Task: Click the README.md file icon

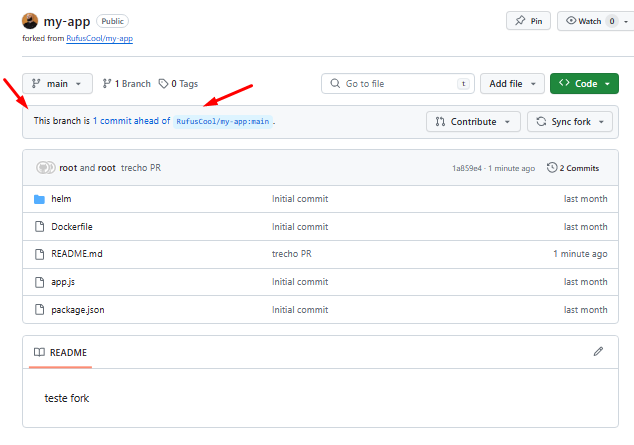Action: (x=39, y=254)
